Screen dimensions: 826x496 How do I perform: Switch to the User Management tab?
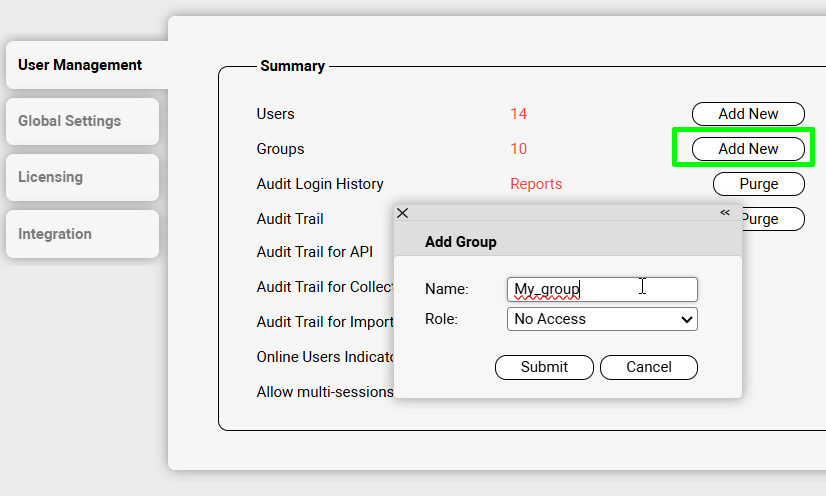(80, 65)
